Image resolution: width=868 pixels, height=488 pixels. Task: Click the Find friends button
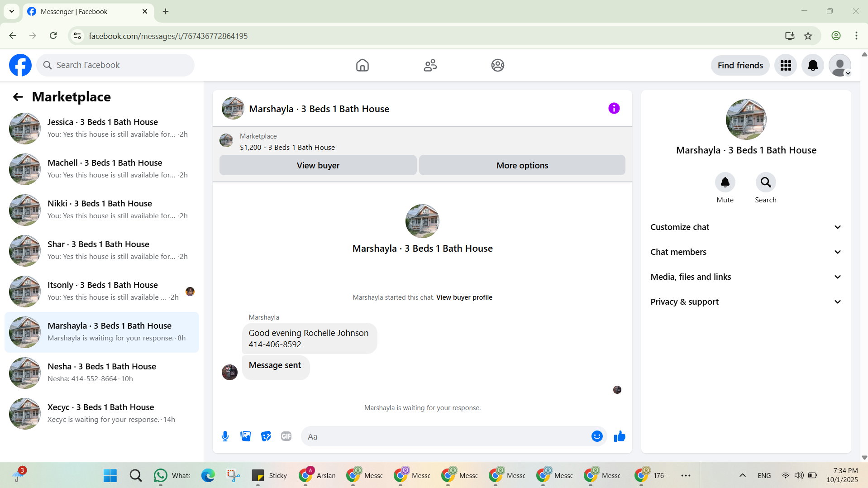click(740, 66)
